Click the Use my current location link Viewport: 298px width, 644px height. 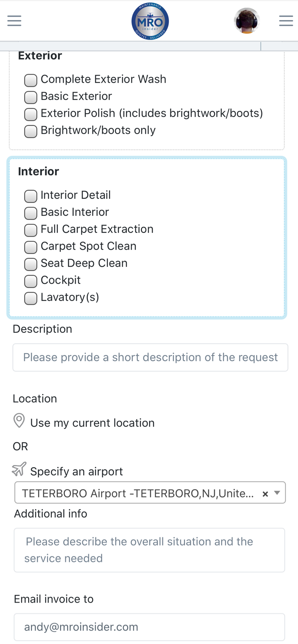coord(92,423)
